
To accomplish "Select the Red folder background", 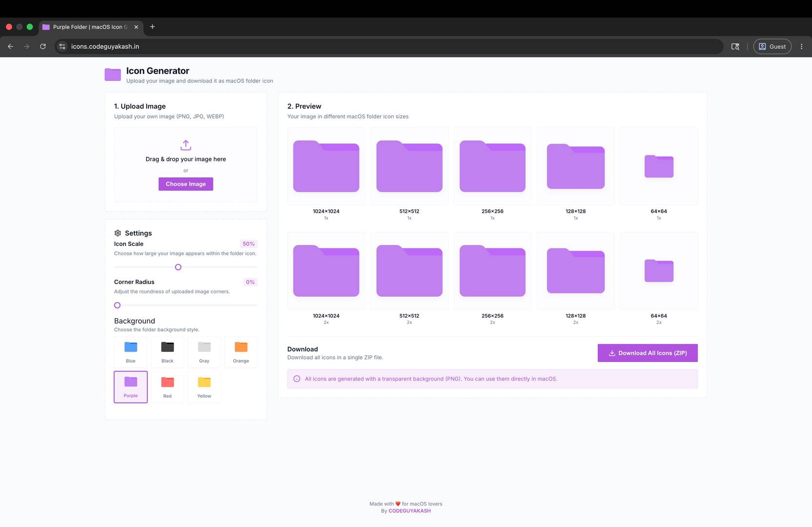I will click(x=167, y=387).
